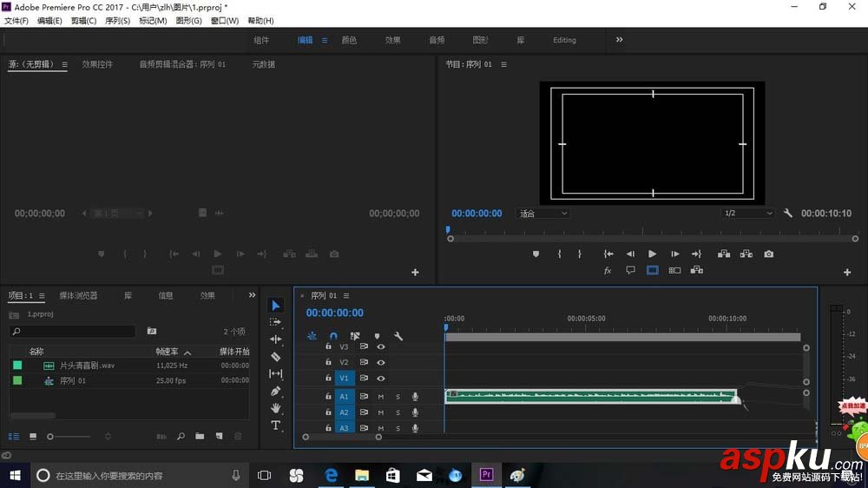The width and height of the screenshot is (868, 488).
Task: Switch Project panel to List View
Action: 14,437
